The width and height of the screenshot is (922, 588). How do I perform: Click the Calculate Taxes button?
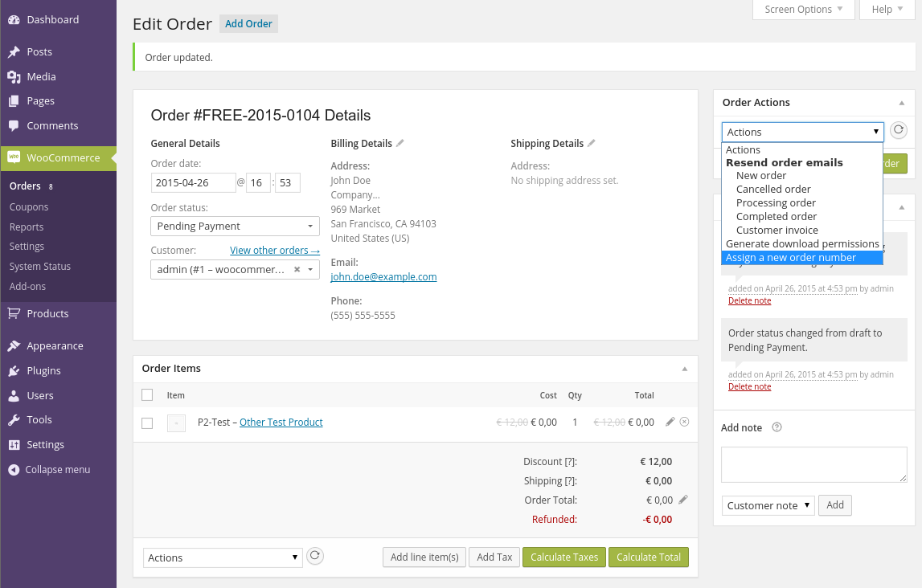coord(564,557)
